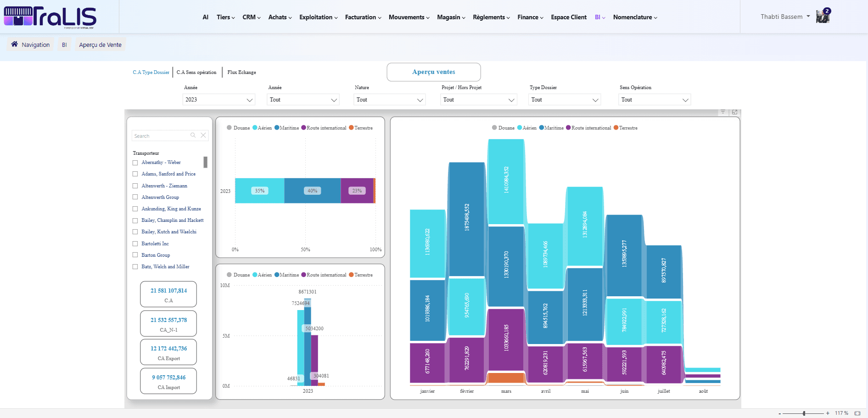Open the AI menu item

click(x=206, y=17)
